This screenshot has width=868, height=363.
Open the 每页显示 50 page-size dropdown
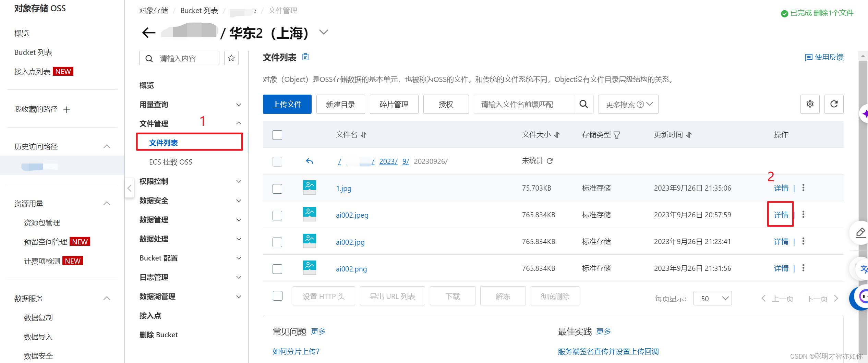pyautogui.click(x=712, y=298)
